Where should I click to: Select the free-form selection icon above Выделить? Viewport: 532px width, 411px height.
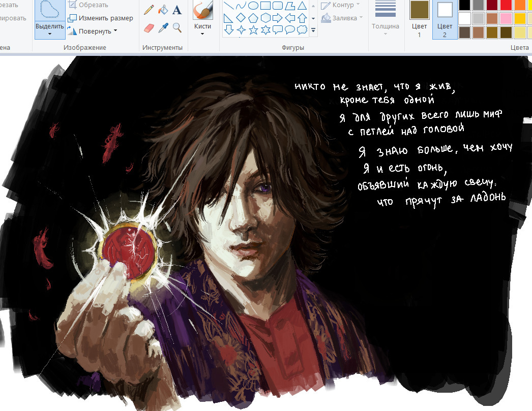click(x=49, y=9)
